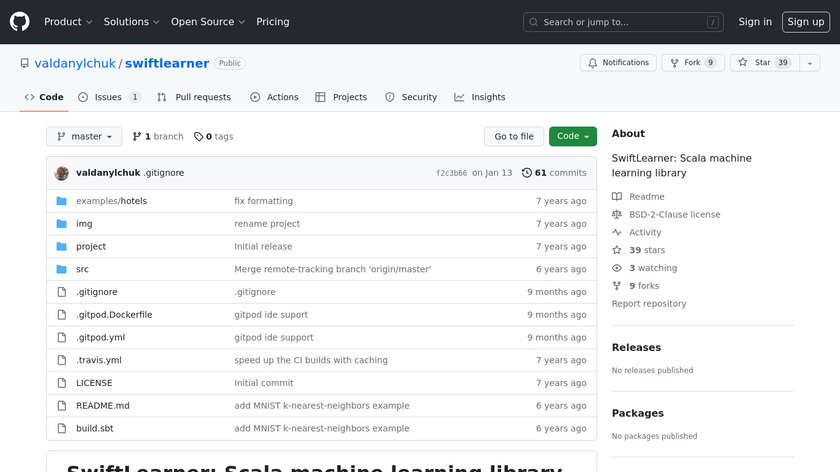Click the Sign up button
The height and width of the screenshot is (472, 840).
tap(806, 22)
